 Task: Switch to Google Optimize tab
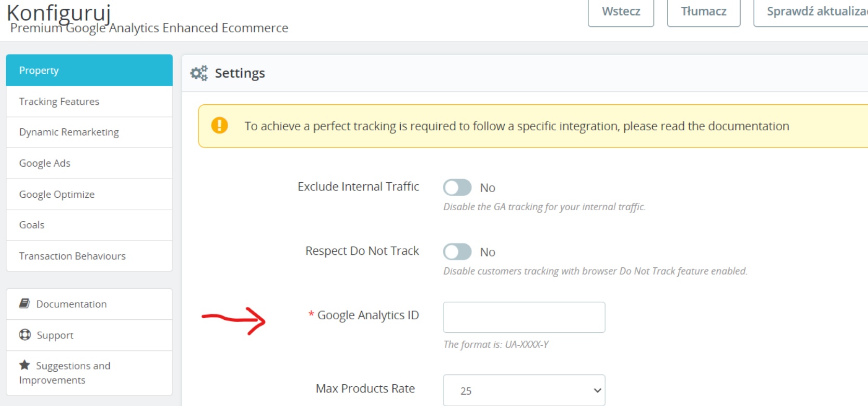click(x=89, y=194)
